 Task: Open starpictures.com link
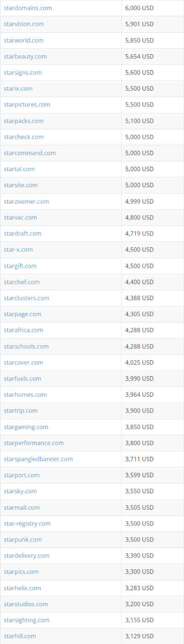coord(27,104)
